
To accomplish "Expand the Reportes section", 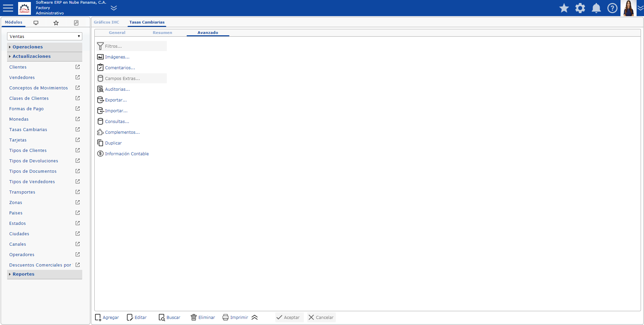I will click(x=45, y=274).
